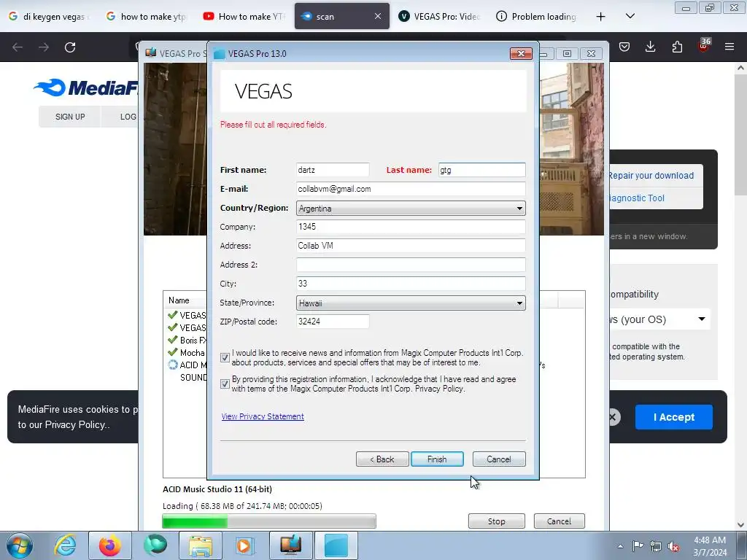Screen dimensions: 747x560
Task: Open the Firefox hamburger menu
Action: coord(729,47)
